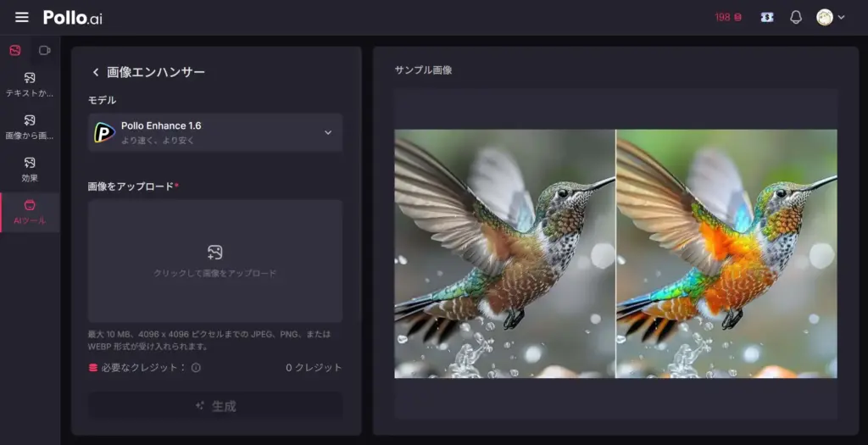Image resolution: width=868 pixels, height=445 pixels.
Task: Click the before hummingbird sample image
Action: 504,253
